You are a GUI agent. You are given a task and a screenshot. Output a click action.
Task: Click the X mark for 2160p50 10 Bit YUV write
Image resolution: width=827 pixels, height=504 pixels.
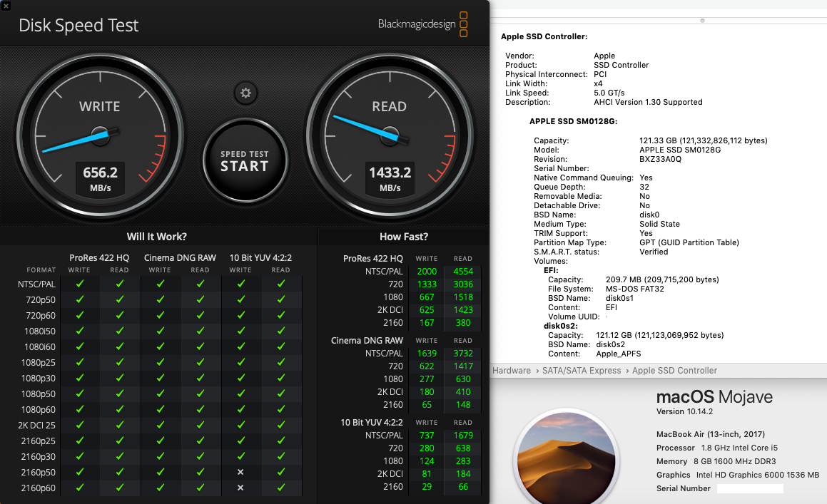pos(240,472)
